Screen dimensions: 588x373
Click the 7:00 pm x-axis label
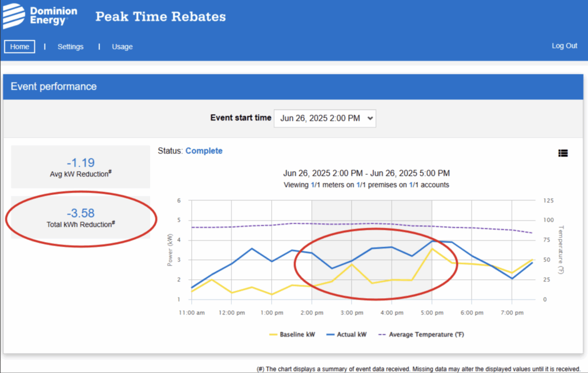[512, 312]
